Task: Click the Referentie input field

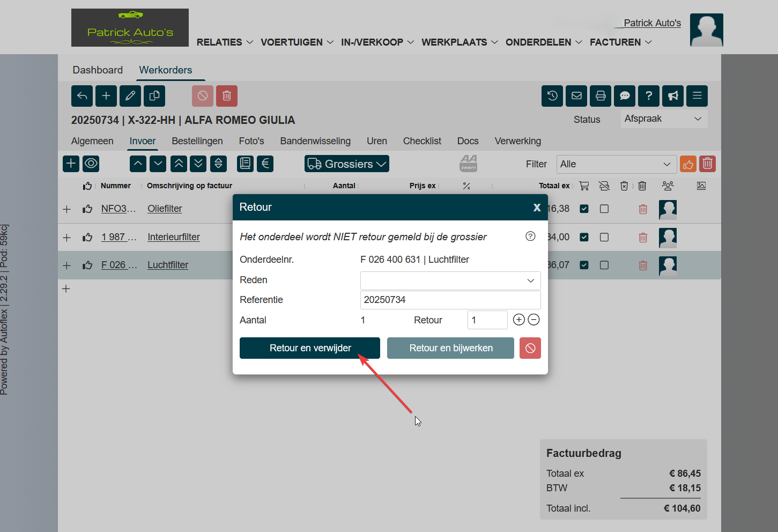Action: [x=450, y=300]
